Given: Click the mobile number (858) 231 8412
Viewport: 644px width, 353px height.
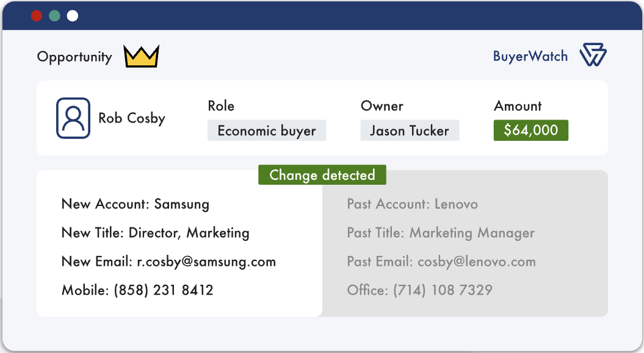Looking at the screenshot, I should 164,290.
